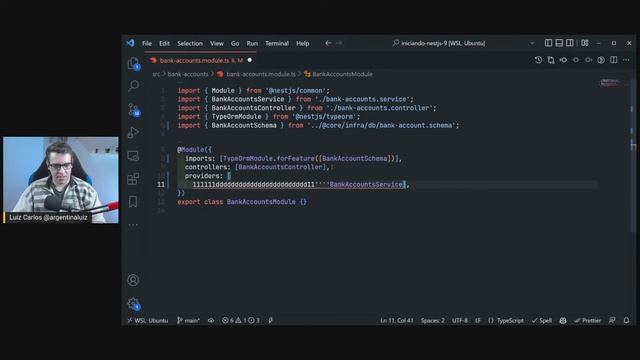The height and width of the screenshot is (360, 640).
Task: Open the command center dropdown arrow
Action: tap(532, 43)
